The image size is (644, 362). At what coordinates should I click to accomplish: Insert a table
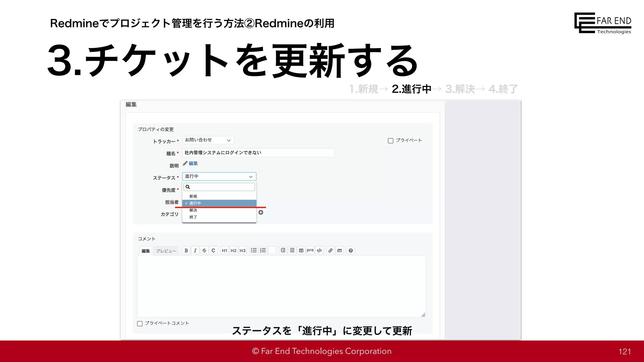coord(301,250)
